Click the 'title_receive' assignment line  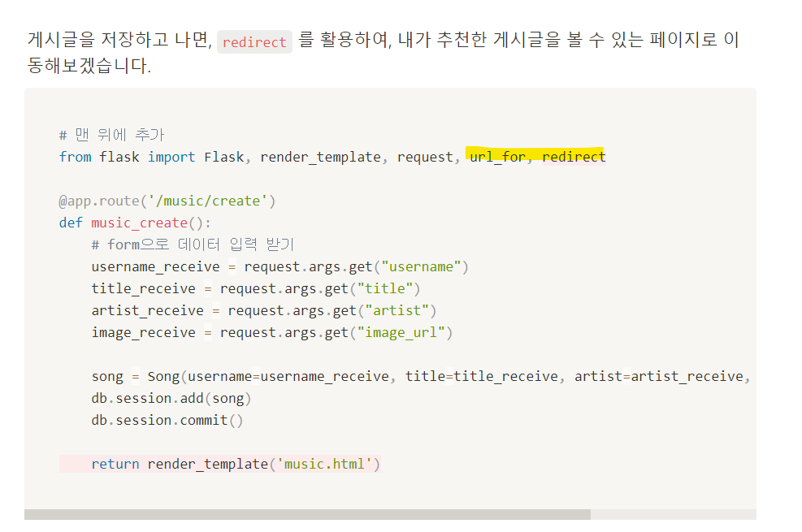(256, 288)
